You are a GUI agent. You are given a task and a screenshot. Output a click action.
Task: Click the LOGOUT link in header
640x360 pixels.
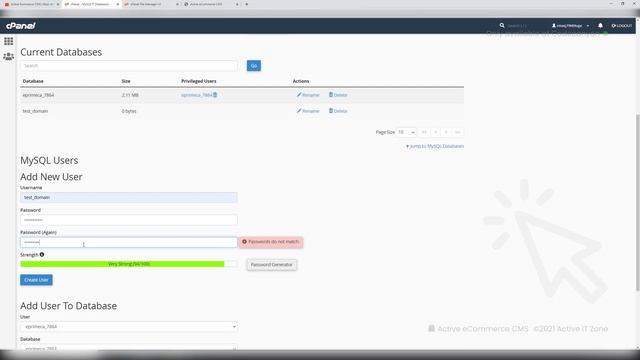coord(622,26)
